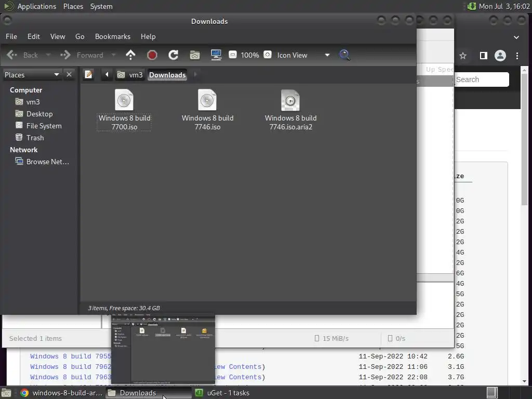Open the Back history dropdown arrow
532x399 pixels.
point(48,55)
